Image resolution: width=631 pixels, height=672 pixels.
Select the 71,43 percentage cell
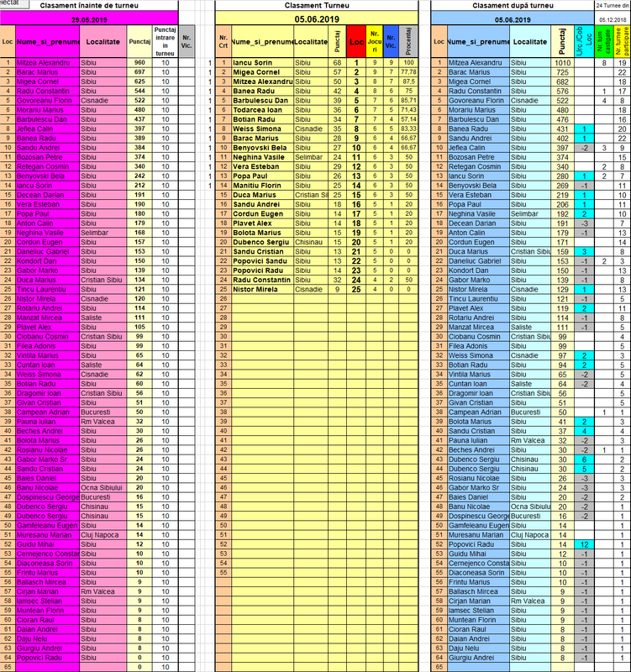click(408, 110)
